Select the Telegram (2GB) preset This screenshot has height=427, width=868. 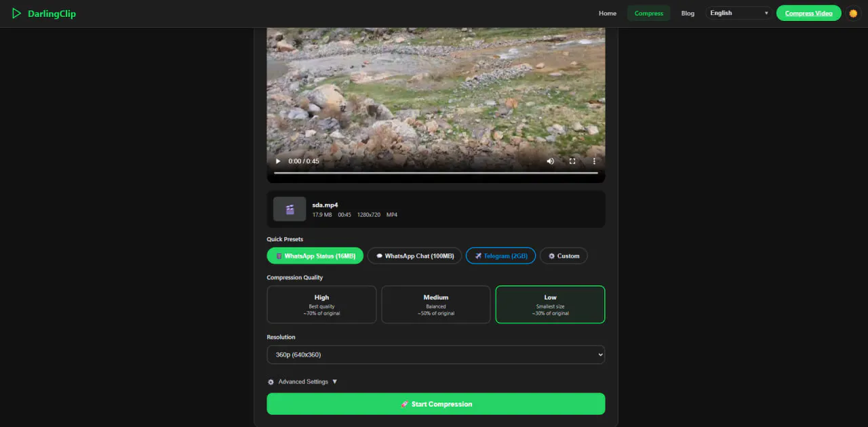pos(500,256)
